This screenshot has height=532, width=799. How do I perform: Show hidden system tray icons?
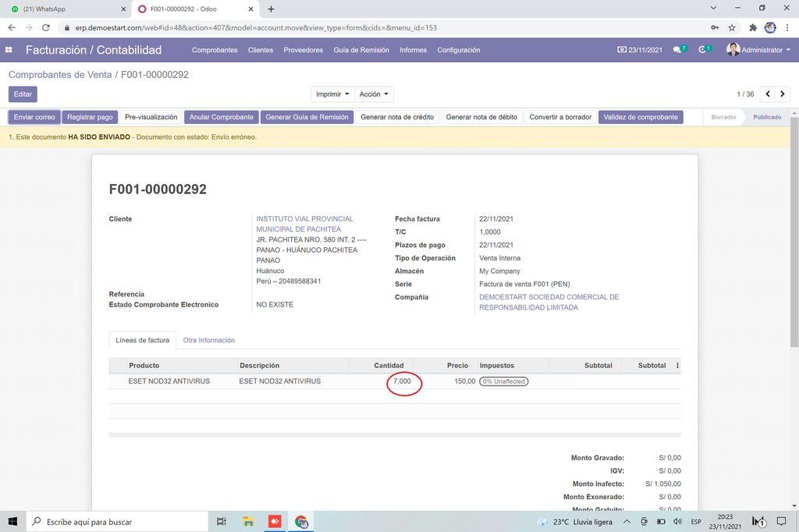[627, 521]
